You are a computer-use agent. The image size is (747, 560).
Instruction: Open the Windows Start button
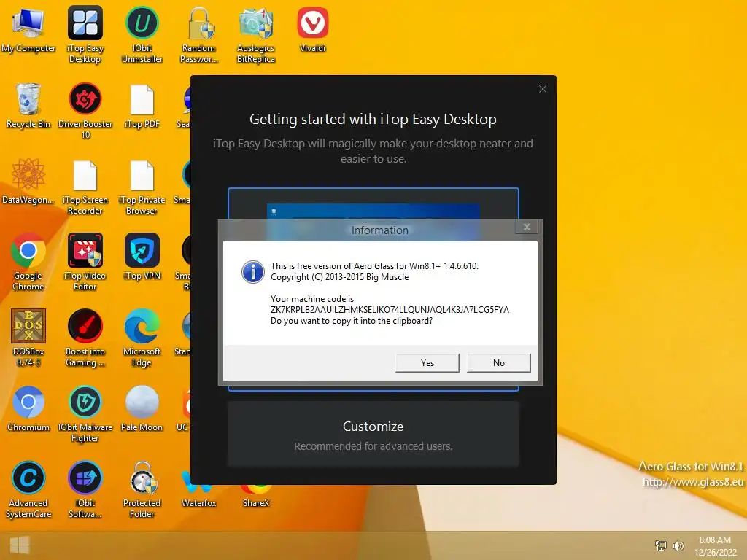(20, 545)
